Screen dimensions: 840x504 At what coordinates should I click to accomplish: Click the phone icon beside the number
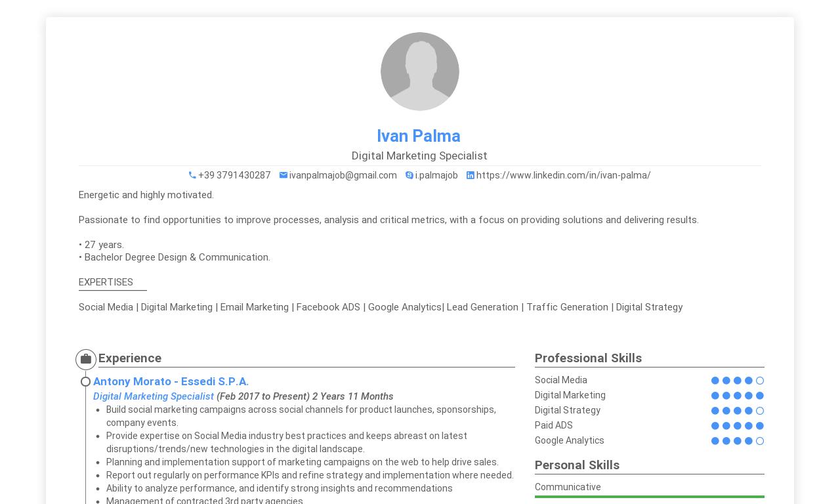[192, 175]
